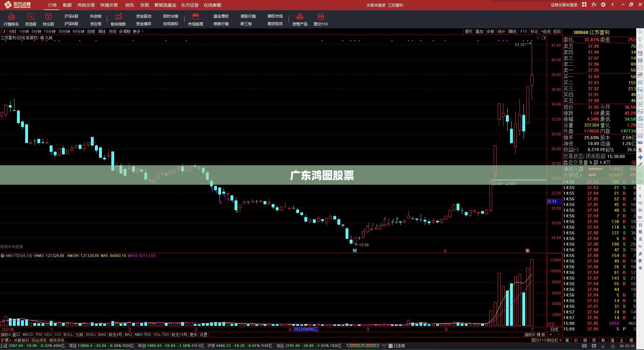Open the settings gear in title bar
This screenshot has width=644, height=350.
pos(603,5)
